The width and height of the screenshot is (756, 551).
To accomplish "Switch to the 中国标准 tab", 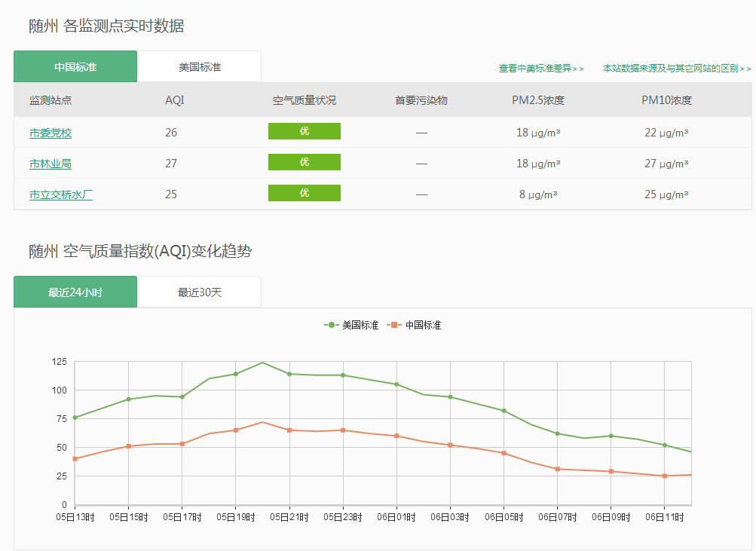I will point(75,67).
